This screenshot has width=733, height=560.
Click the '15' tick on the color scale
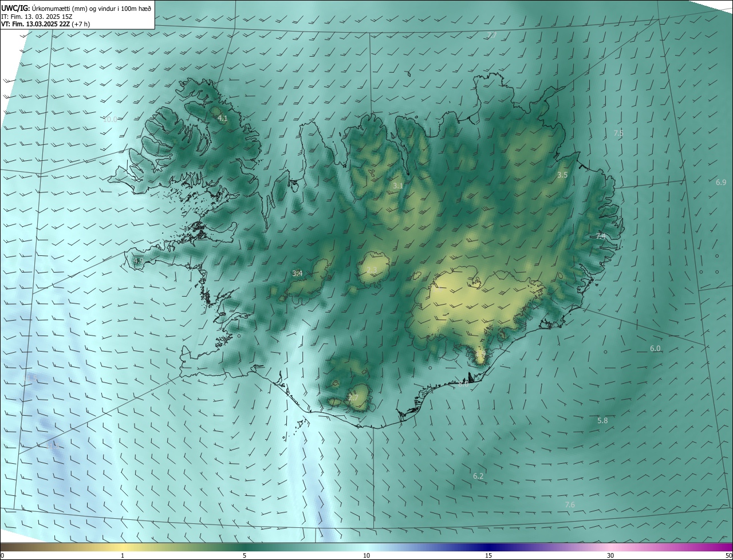click(488, 556)
